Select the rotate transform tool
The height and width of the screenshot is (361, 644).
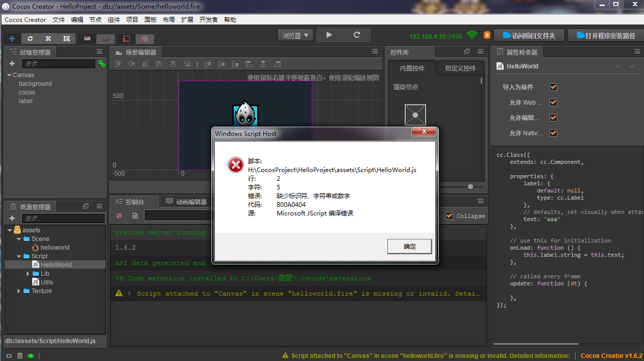click(30, 38)
